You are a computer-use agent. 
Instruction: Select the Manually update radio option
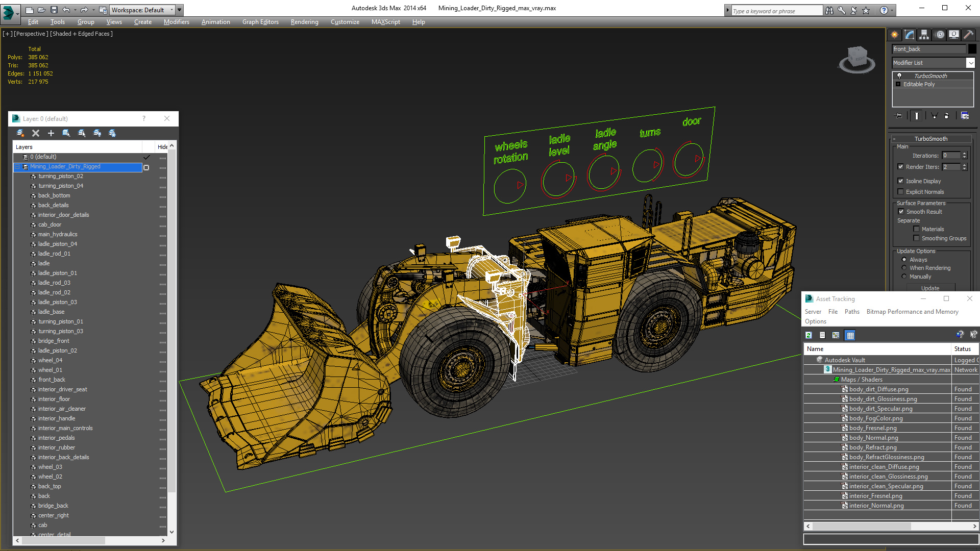pos(904,277)
